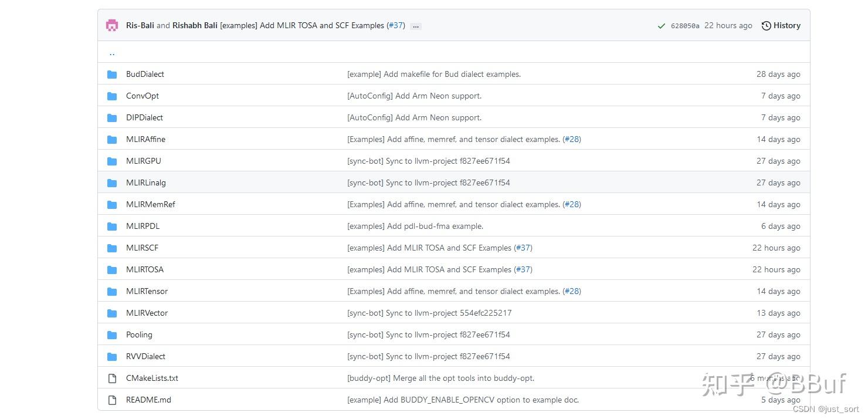Expand commit message with ellipsis button
The height and width of the screenshot is (419, 868).
[x=415, y=26]
